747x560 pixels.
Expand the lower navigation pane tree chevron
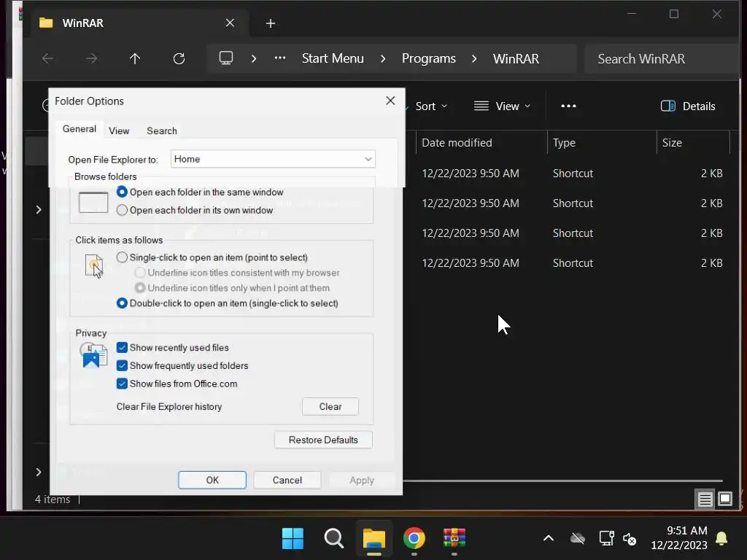coord(39,472)
